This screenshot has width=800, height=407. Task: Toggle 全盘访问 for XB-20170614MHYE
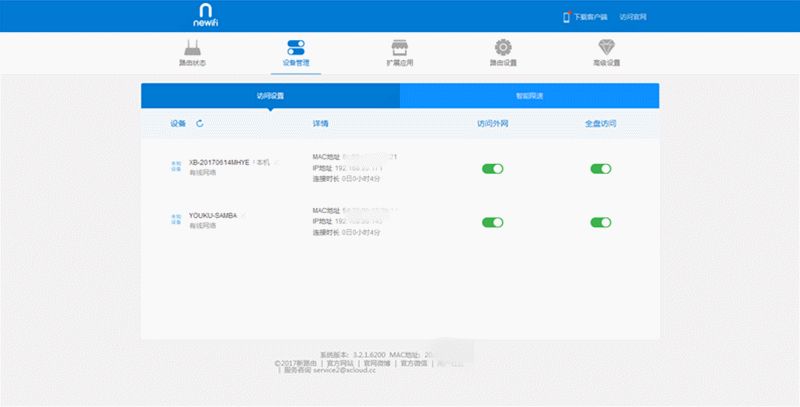point(601,169)
